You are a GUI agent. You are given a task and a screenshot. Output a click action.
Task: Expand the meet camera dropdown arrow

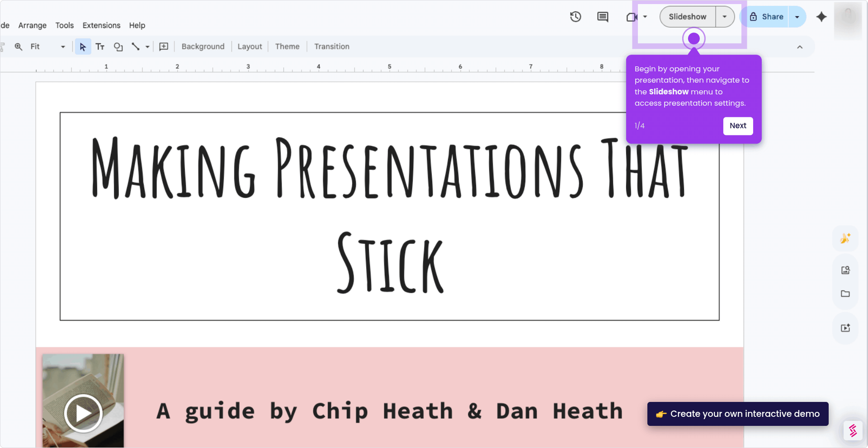click(645, 17)
